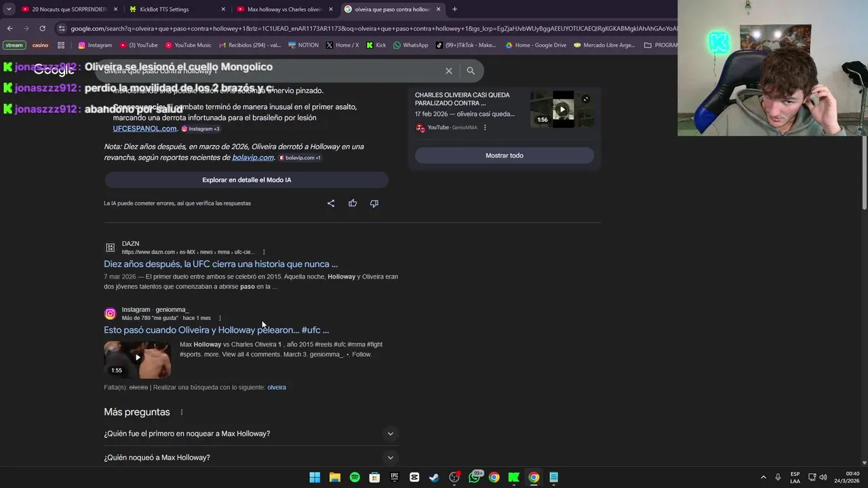Switch the ESP LAA input language
This screenshot has width=868, height=488.
click(795, 477)
